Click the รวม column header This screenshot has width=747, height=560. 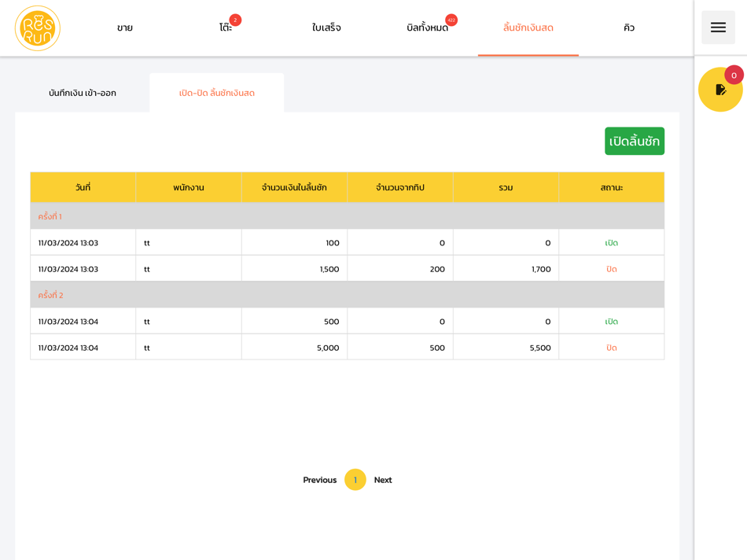(x=506, y=187)
